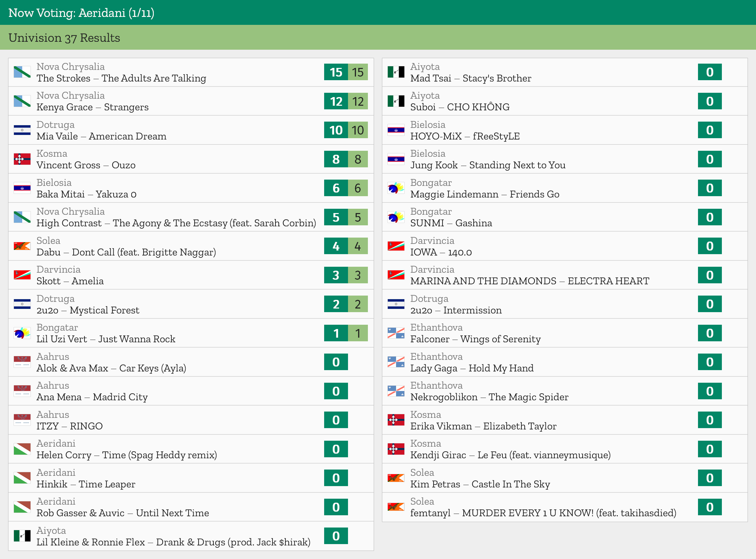This screenshot has width=756, height=559.
Task: Click dark green 12 score for Kenya Grace
Action: (336, 101)
